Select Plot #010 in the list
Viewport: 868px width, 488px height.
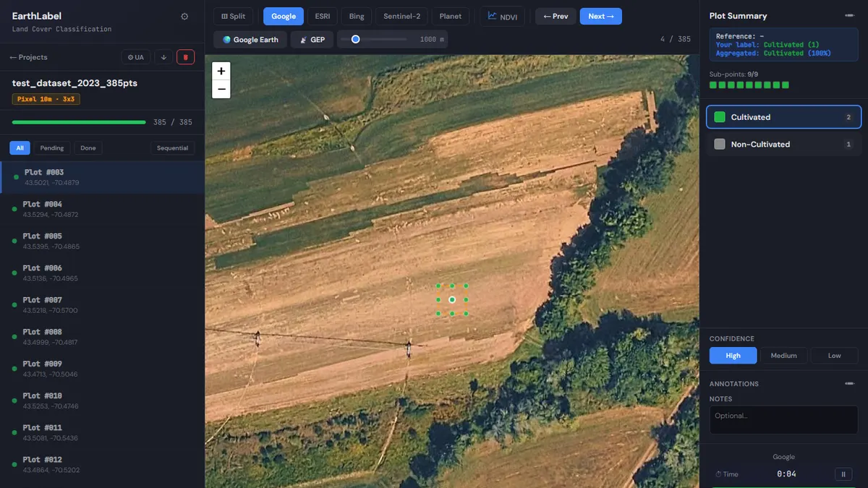(102, 401)
